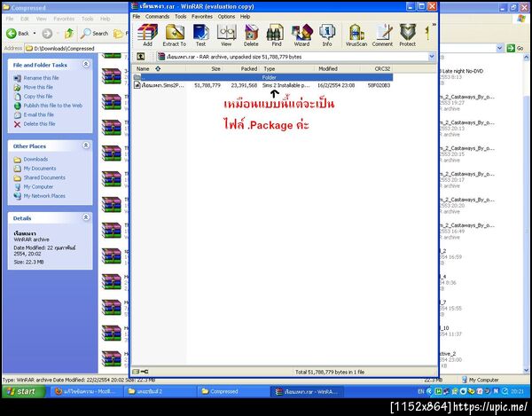Select the parent folder '..' row
The width and height of the screenshot is (532, 416).
(262, 77)
